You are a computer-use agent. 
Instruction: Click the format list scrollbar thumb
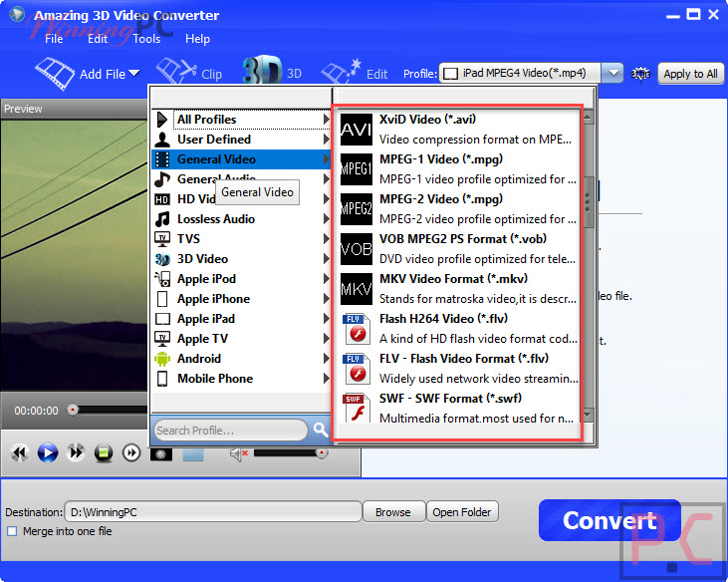[588, 201]
